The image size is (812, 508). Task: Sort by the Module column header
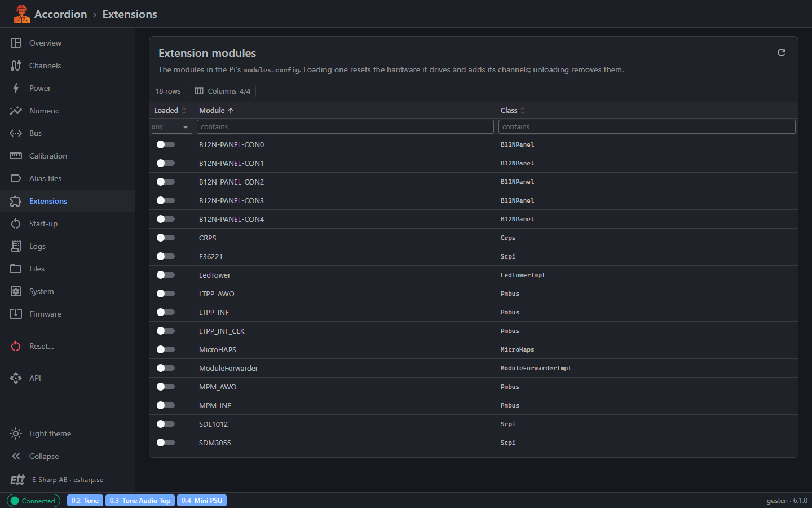[x=216, y=110]
